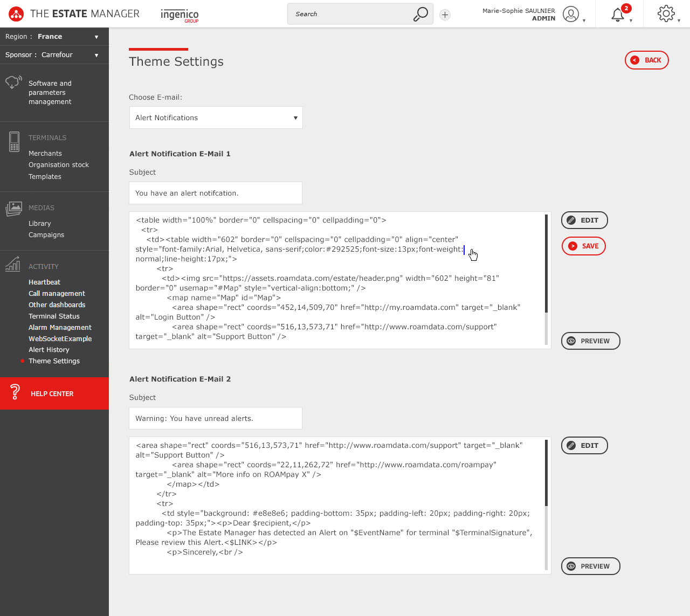This screenshot has width=690, height=616.
Task: Open the settings gear icon
Action: 666,14
